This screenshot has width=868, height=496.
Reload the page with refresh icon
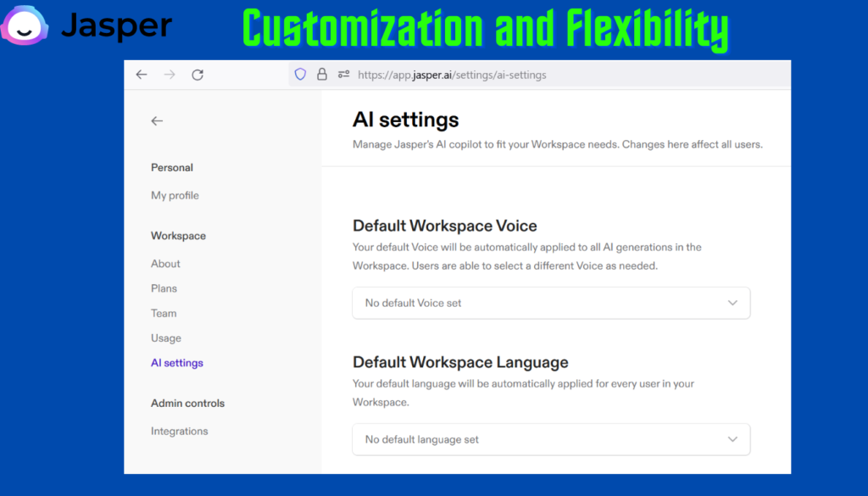tap(198, 75)
